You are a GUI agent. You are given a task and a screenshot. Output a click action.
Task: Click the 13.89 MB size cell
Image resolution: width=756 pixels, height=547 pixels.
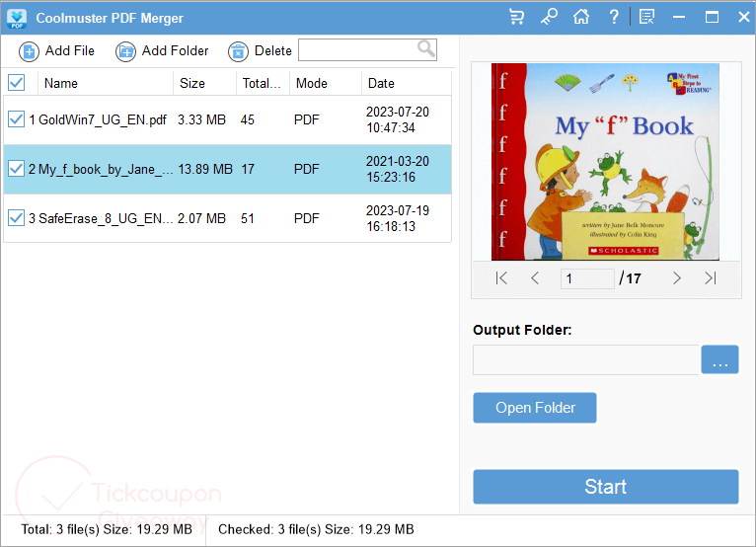[205, 169]
